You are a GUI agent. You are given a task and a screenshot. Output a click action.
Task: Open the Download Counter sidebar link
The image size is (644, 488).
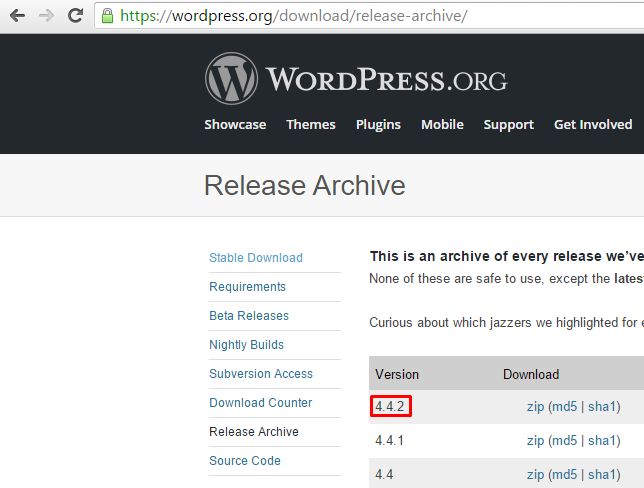260,403
